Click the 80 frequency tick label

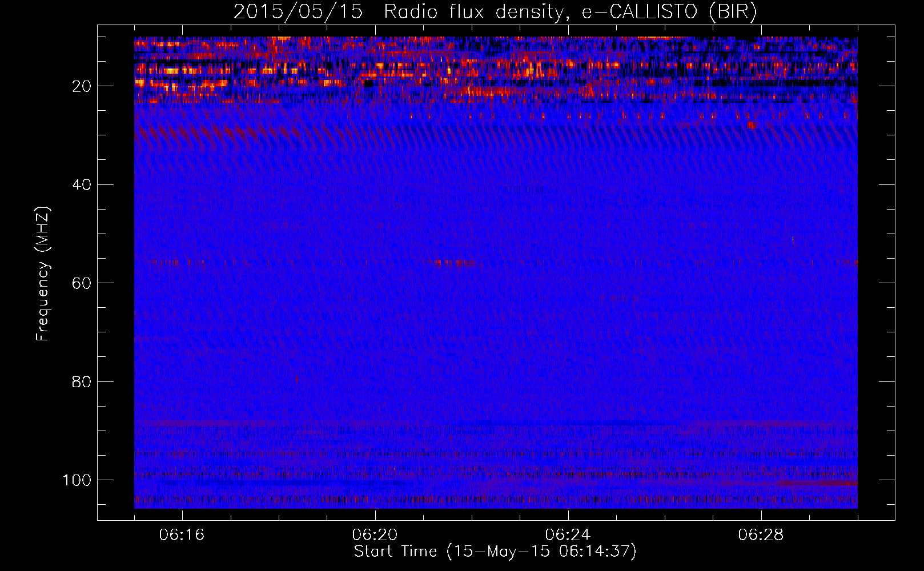pos(82,381)
